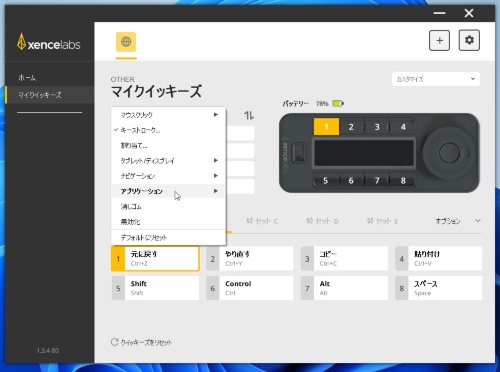Select device button 8 on Quick Keys image
Screen dimensions: 500x372
point(403,181)
